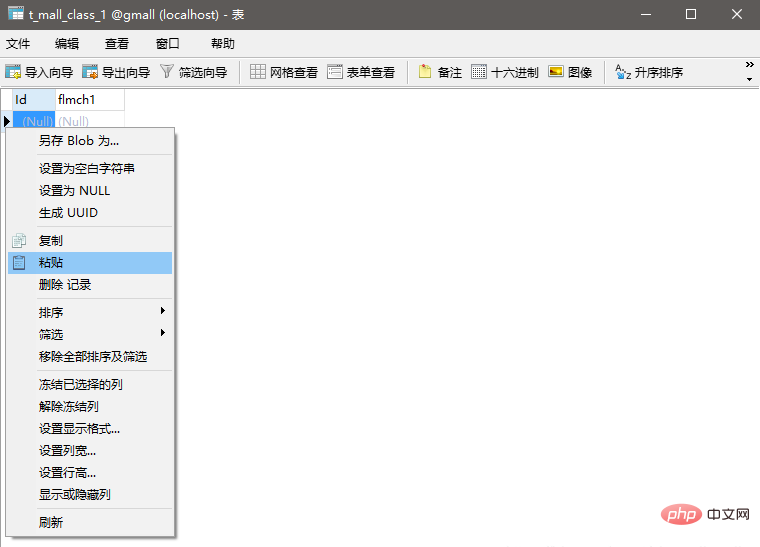Expand the 排序 submenu arrow
This screenshot has width=760, height=547.
(x=163, y=311)
